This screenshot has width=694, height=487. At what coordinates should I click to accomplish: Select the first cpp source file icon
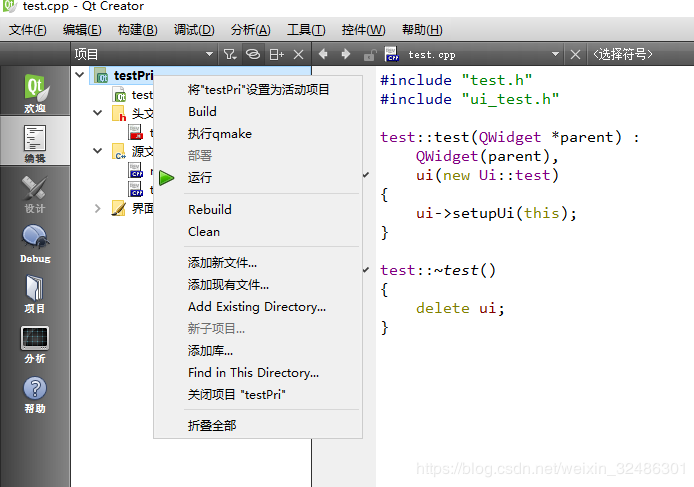click(135, 170)
